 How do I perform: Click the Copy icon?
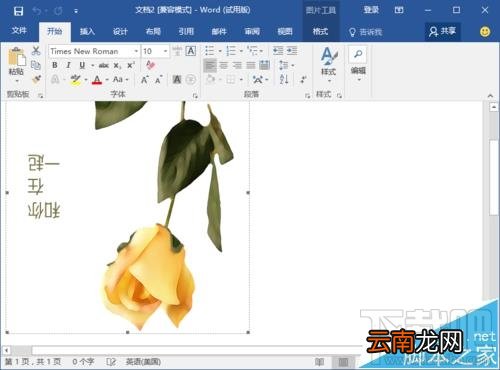(36, 65)
